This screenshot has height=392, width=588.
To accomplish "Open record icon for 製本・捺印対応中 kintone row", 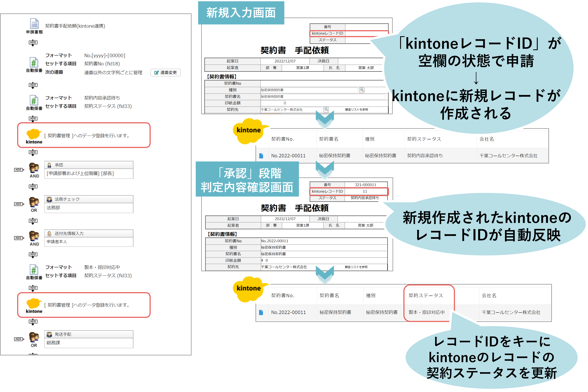I will (261, 312).
